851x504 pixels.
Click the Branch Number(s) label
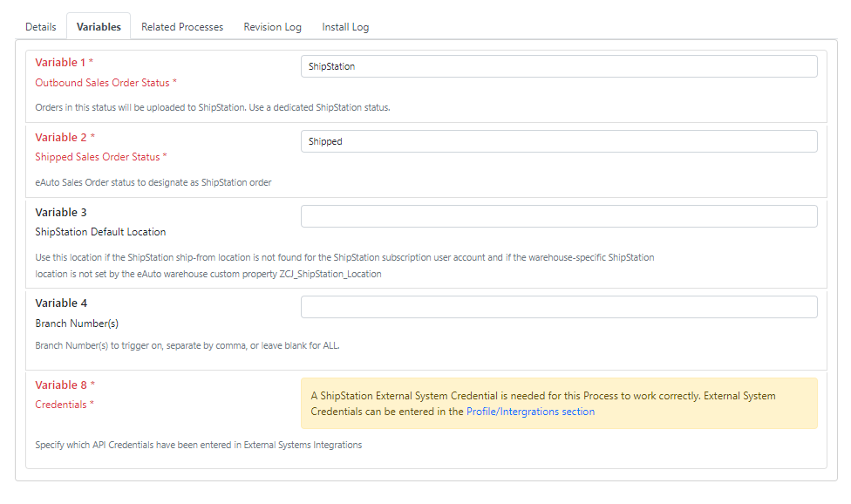tap(77, 324)
